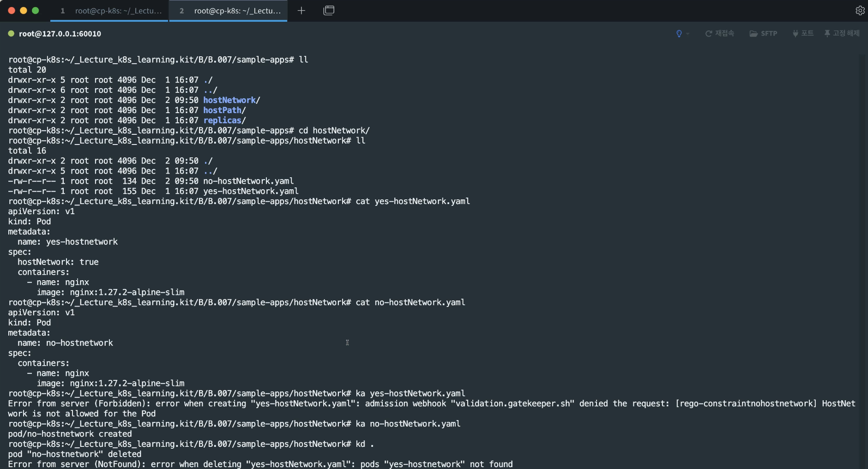Click the 재접속 reconnect icon

click(709, 34)
